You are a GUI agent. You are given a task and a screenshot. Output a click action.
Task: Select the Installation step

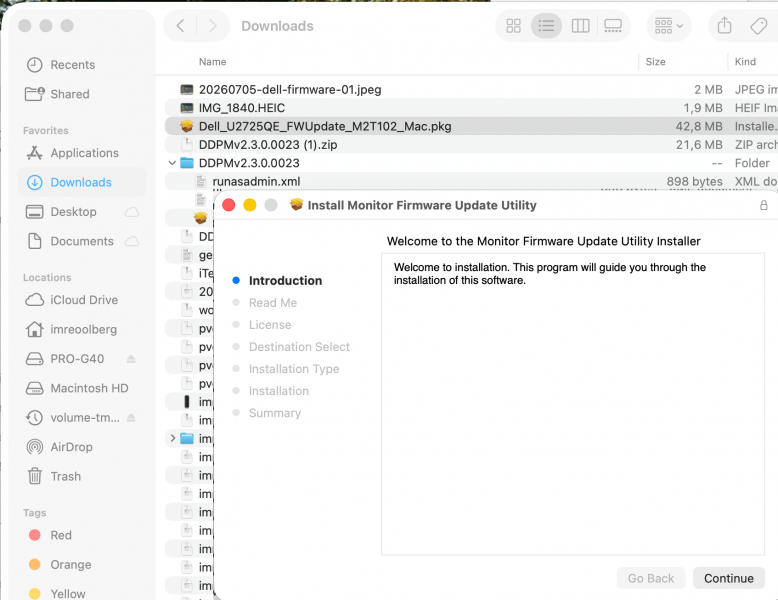point(278,391)
